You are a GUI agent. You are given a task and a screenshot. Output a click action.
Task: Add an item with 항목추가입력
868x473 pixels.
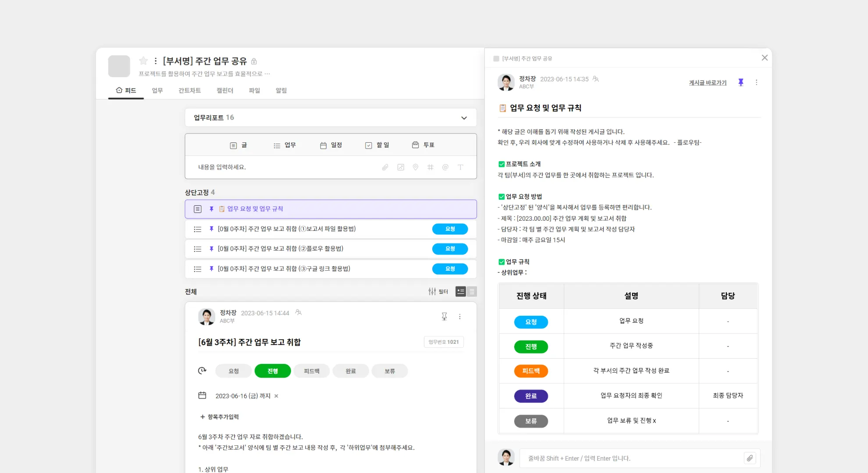[x=220, y=417]
